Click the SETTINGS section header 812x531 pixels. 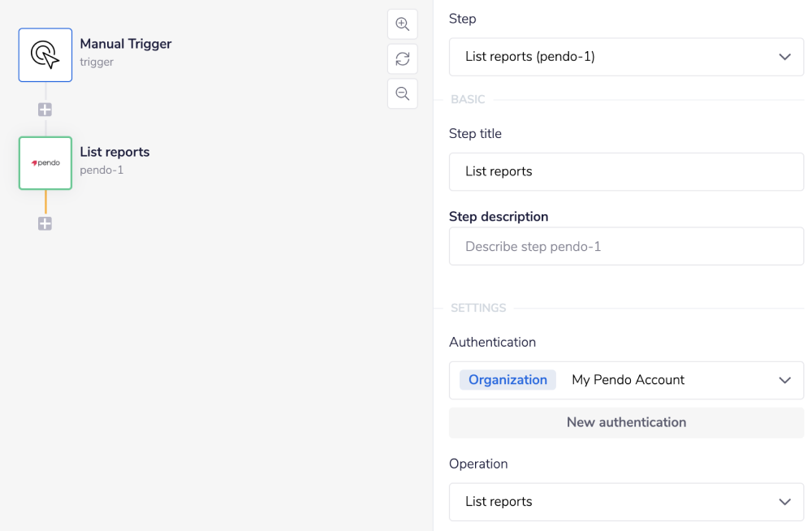(x=478, y=308)
